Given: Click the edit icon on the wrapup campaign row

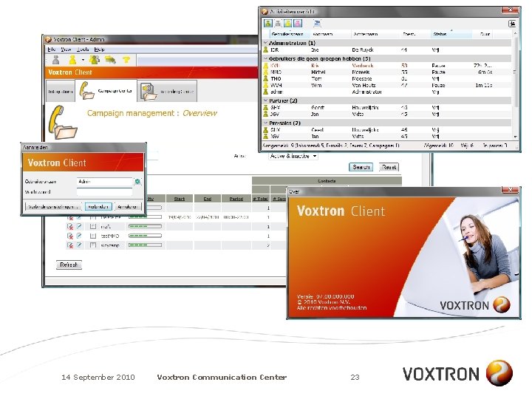Looking at the screenshot, I should pyautogui.click(x=79, y=245).
